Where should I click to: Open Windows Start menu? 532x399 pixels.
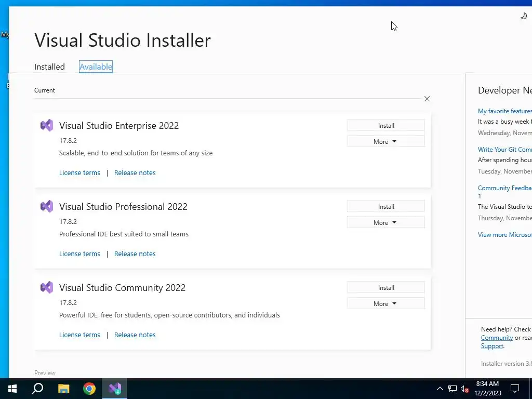12,389
